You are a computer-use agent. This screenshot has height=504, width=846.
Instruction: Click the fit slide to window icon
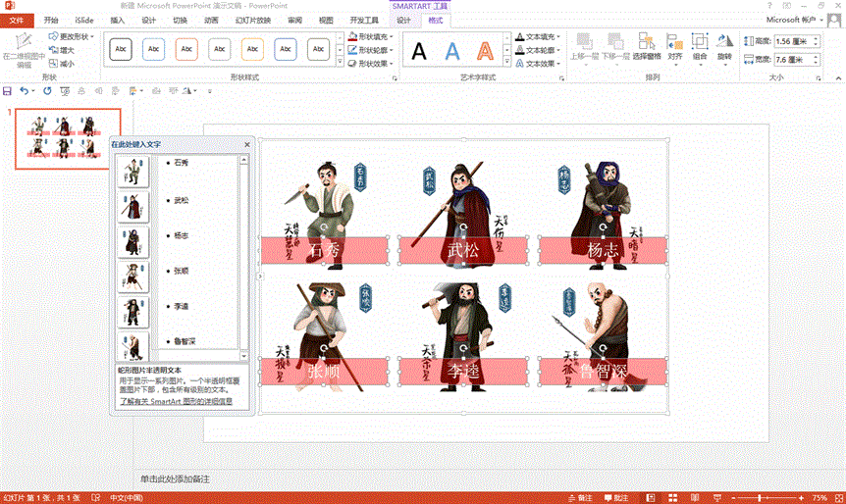click(836, 497)
